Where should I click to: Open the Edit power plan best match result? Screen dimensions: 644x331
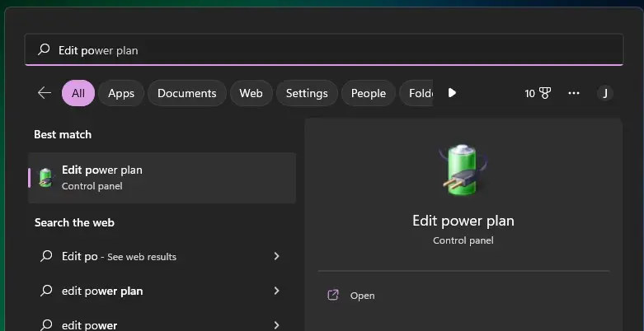pyautogui.click(x=162, y=178)
